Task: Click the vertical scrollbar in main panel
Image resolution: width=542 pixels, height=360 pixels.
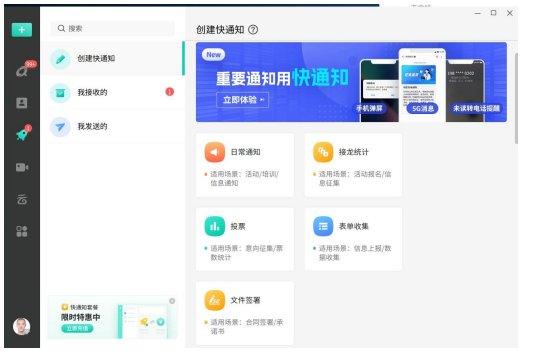Action: [x=516, y=98]
